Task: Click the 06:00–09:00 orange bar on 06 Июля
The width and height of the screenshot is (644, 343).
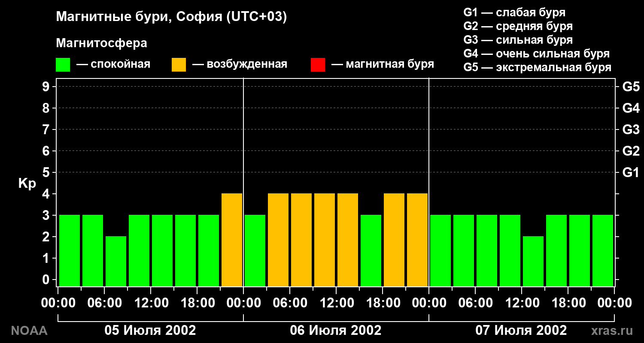Action: (x=301, y=240)
